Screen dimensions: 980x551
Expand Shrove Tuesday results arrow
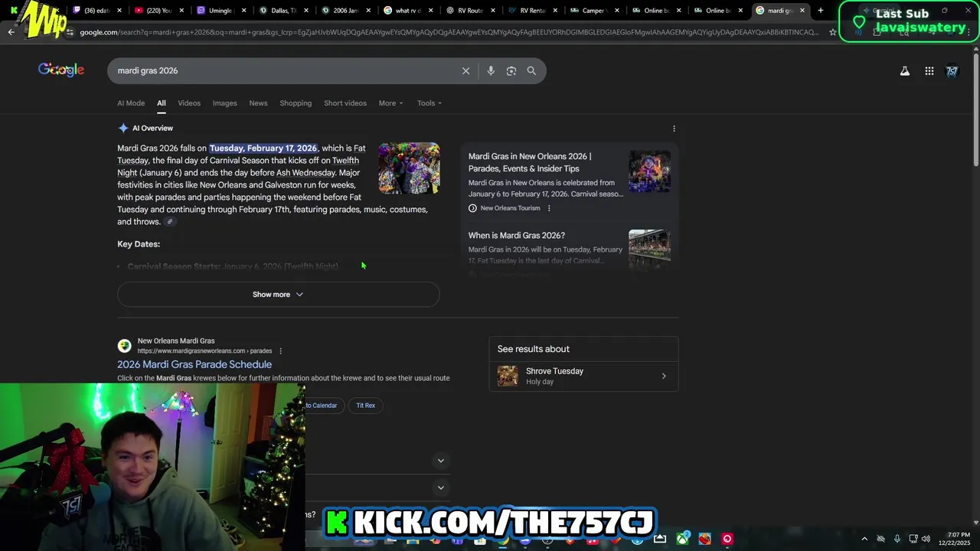[664, 376]
